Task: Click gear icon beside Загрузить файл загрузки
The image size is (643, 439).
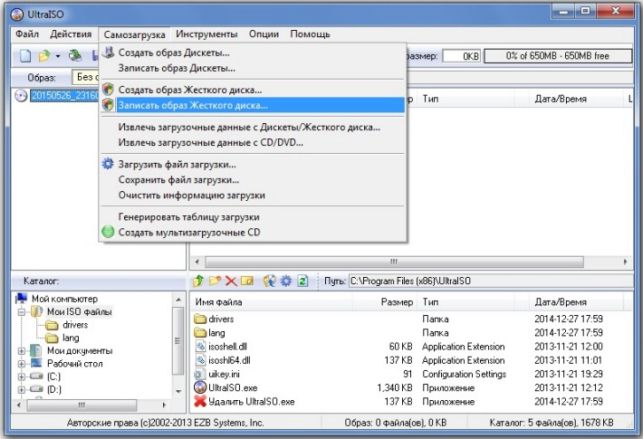Action: pos(108,164)
